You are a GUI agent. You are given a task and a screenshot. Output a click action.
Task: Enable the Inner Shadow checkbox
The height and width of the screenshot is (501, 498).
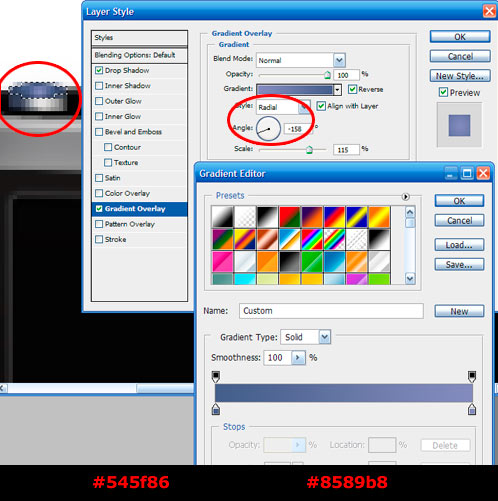tap(99, 86)
